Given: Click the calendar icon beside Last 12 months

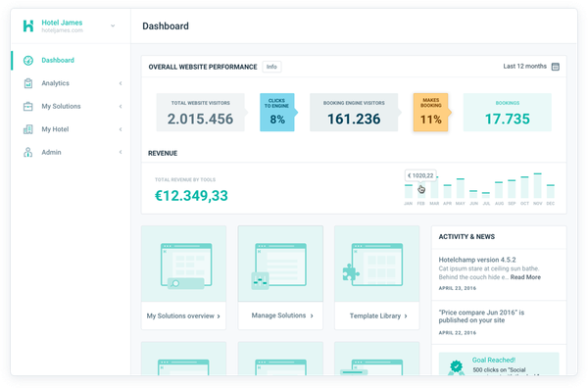Looking at the screenshot, I should coord(556,67).
